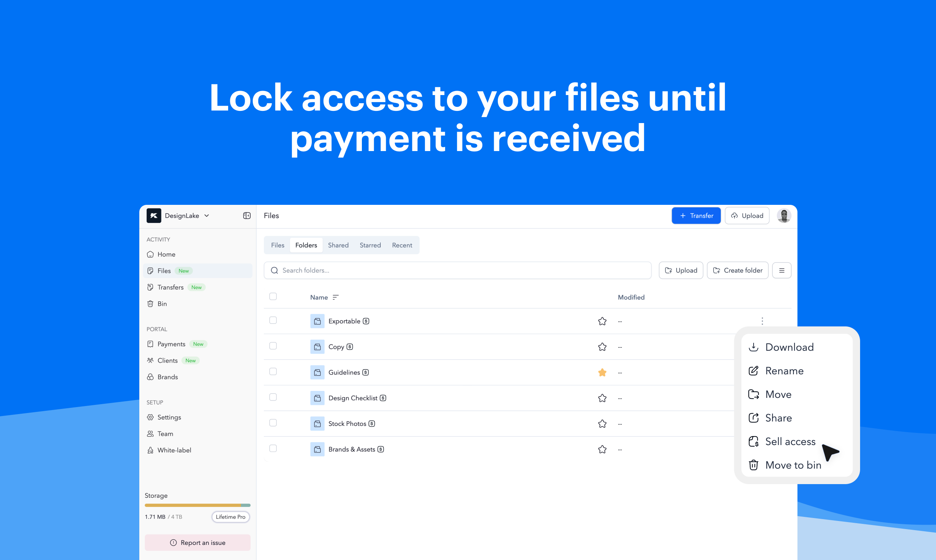
Task: Collapse the sidebar panel icon
Action: click(x=247, y=216)
